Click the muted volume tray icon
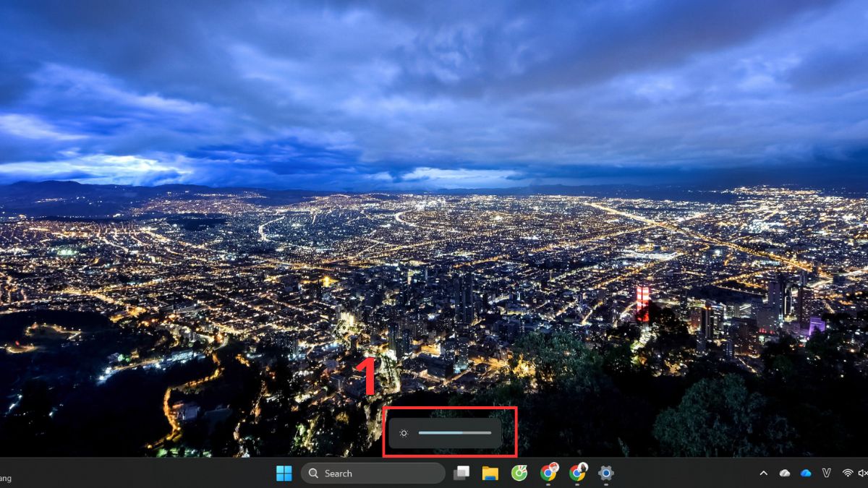The image size is (868, 488). click(862, 473)
